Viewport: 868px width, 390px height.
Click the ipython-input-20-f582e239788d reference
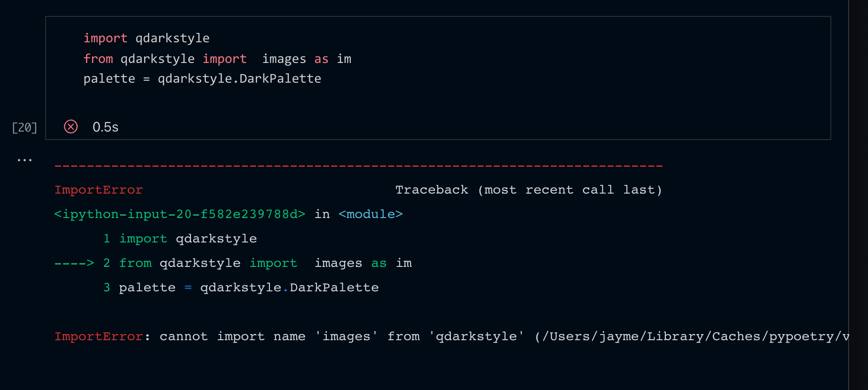point(180,214)
